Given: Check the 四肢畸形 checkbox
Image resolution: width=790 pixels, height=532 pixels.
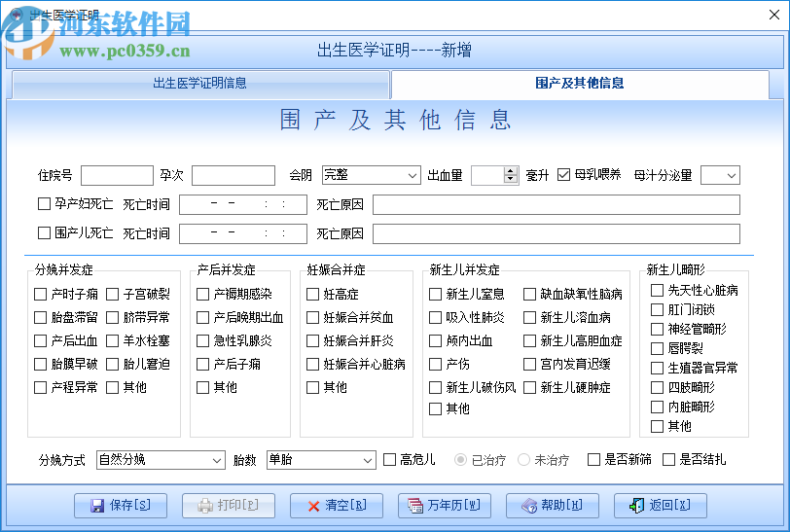Looking at the screenshot, I should pos(657,388).
